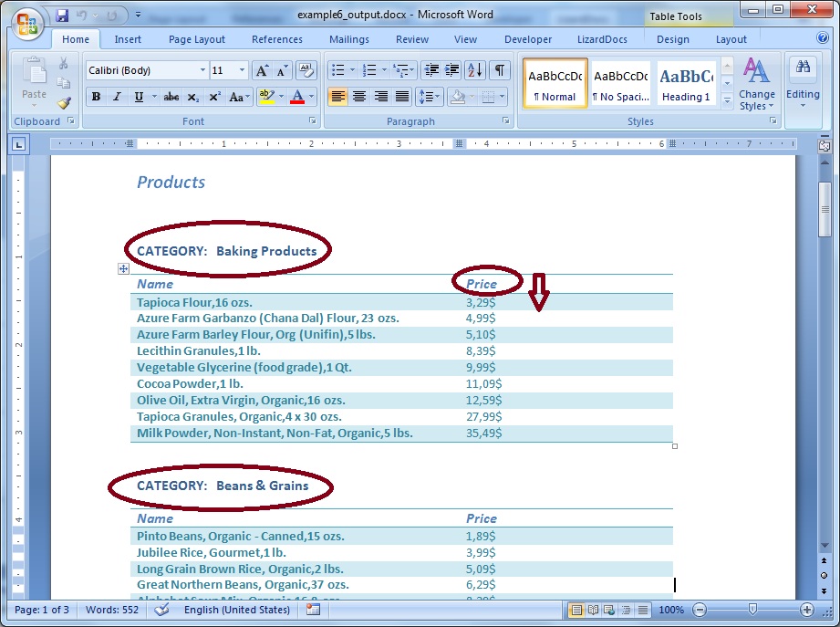840x627 pixels.
Task: Apply red font color
Action: 297,97
